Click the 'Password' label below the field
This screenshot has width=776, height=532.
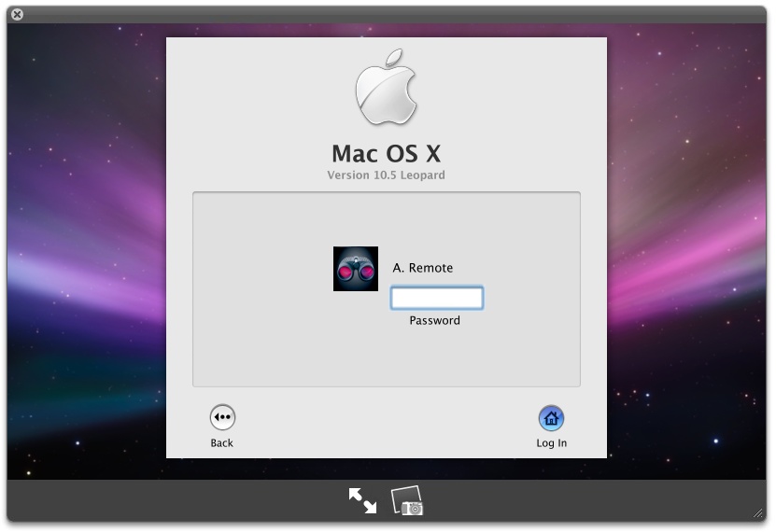[x=434, y=320]
